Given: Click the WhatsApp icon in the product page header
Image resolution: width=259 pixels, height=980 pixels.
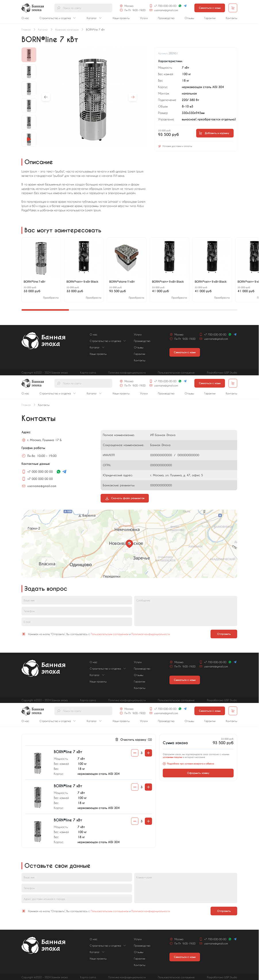Looking at the screenshot, I should point(180,6).
